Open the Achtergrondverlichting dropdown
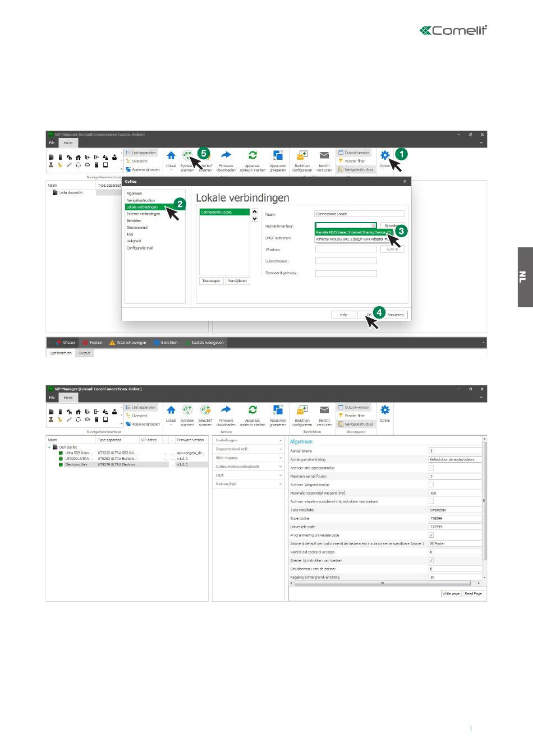 (455, 459)
